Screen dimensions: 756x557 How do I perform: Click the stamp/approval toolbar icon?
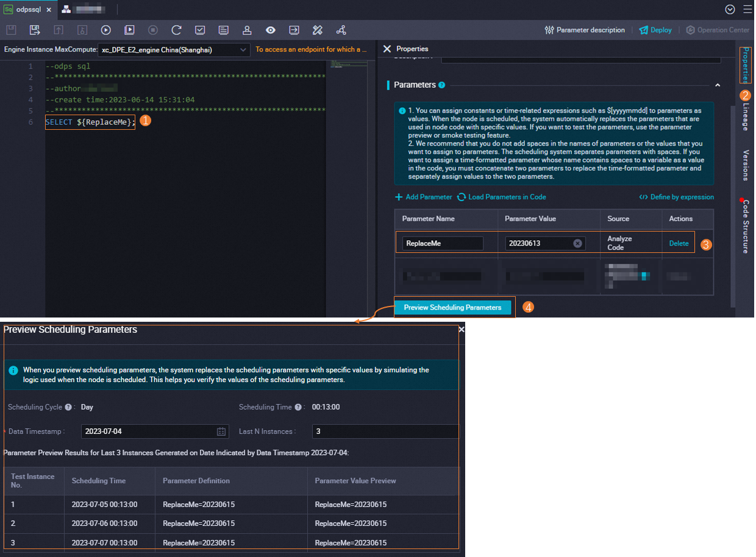click(x=247, y=30)
